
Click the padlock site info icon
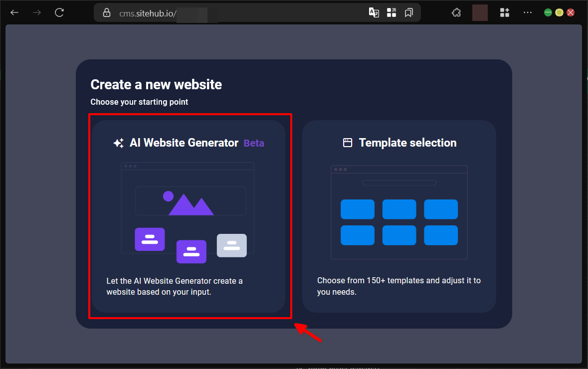click(x=106, y=13)
